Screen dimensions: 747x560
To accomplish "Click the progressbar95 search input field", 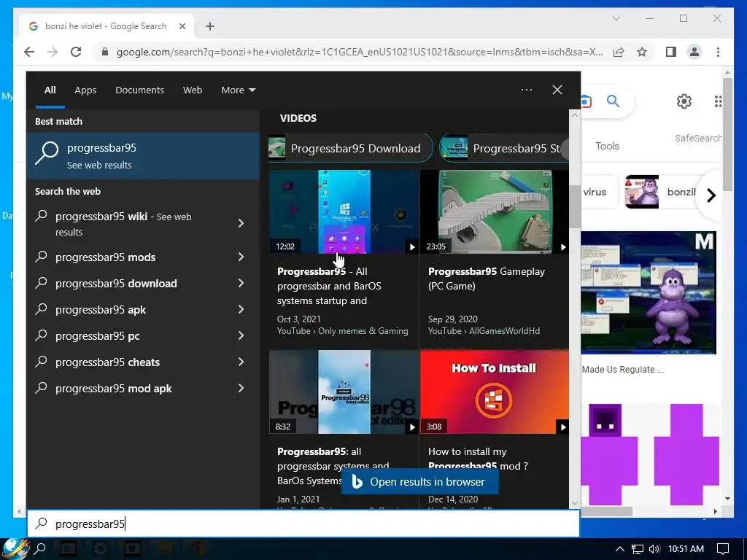I will click(x=303, y=524).
